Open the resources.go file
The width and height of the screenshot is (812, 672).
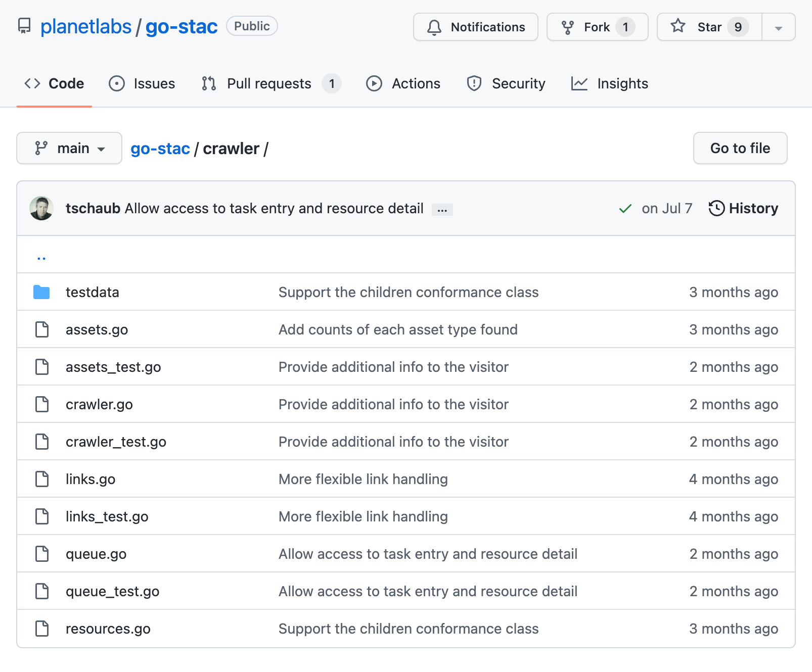coord(108,629)
